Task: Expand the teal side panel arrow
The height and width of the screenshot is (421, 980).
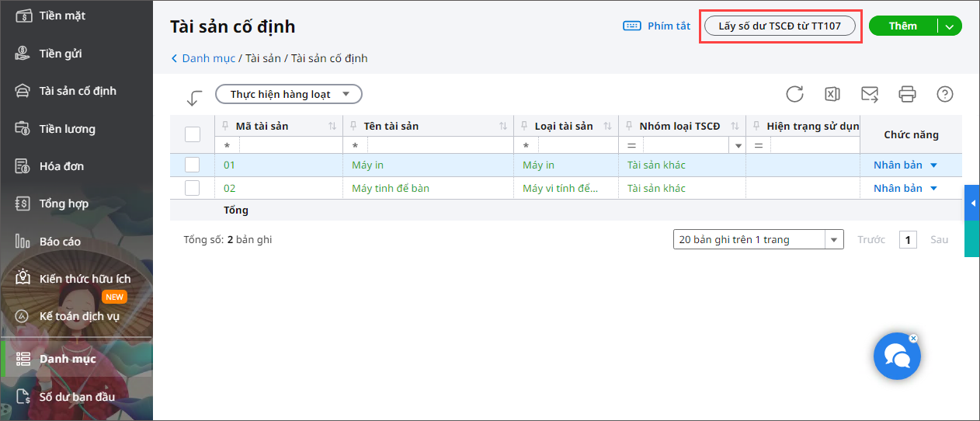Action: pyautogui.click(x=972, y=204)
